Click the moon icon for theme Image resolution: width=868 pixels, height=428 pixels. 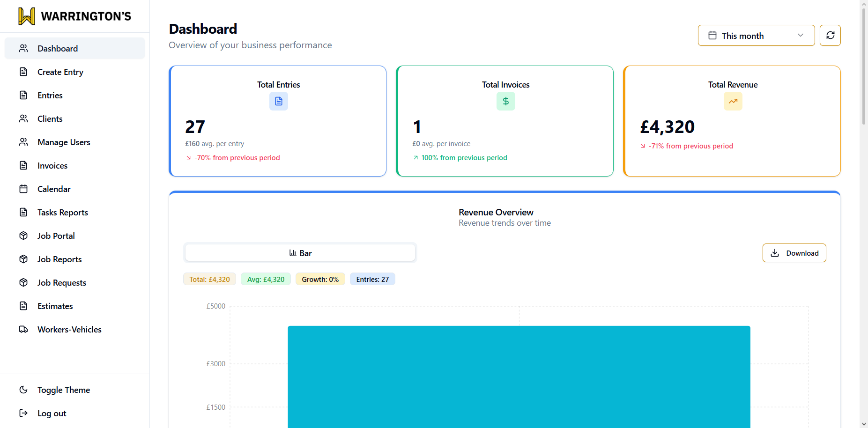tap(23, 390)
